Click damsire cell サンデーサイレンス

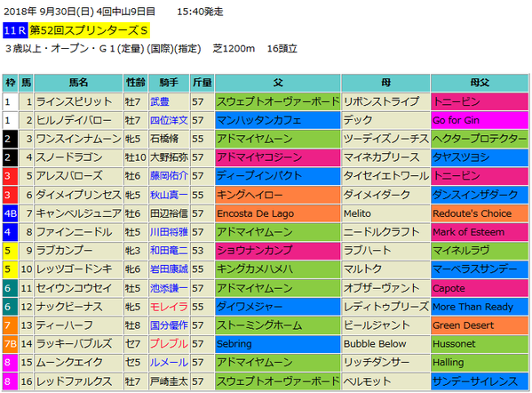click(x=480, y=381)
